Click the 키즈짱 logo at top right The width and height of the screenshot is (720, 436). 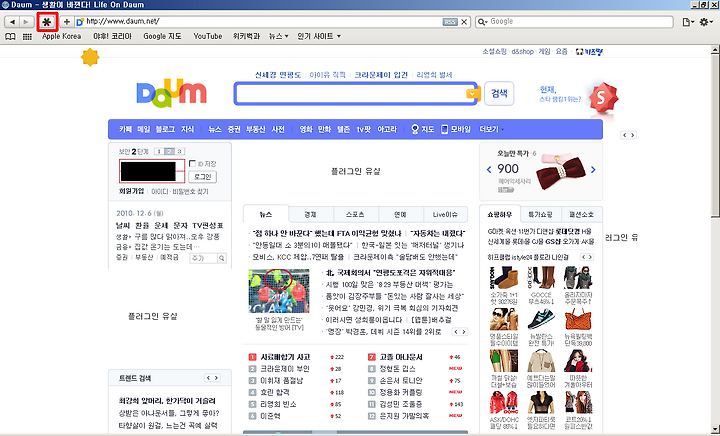[589, 51]
